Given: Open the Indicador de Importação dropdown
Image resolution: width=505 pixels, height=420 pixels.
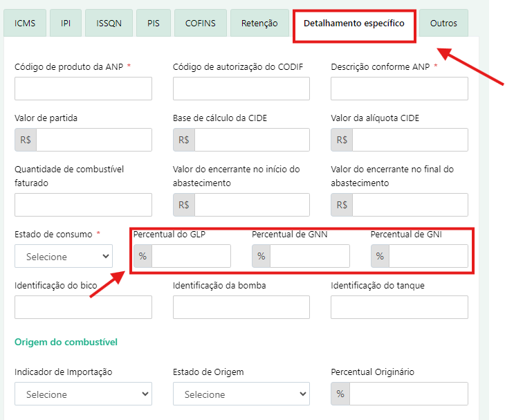Looking at the screenshot, I should (x=83, y=394).
